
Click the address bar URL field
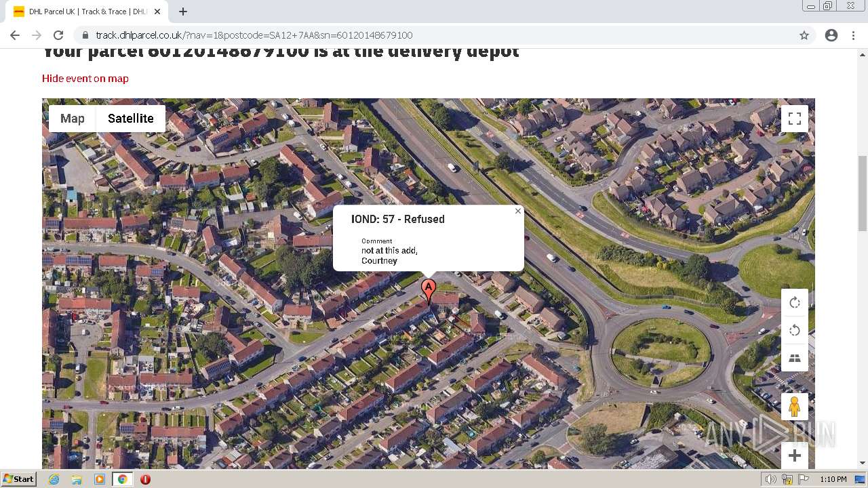coord(434,35)
